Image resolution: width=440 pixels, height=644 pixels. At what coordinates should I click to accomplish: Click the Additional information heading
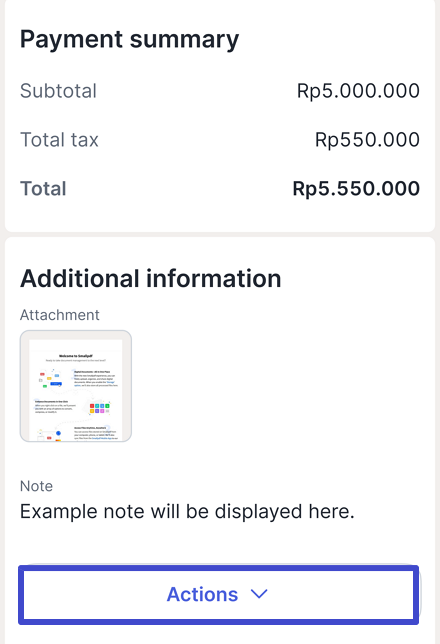tap(150, 278)
